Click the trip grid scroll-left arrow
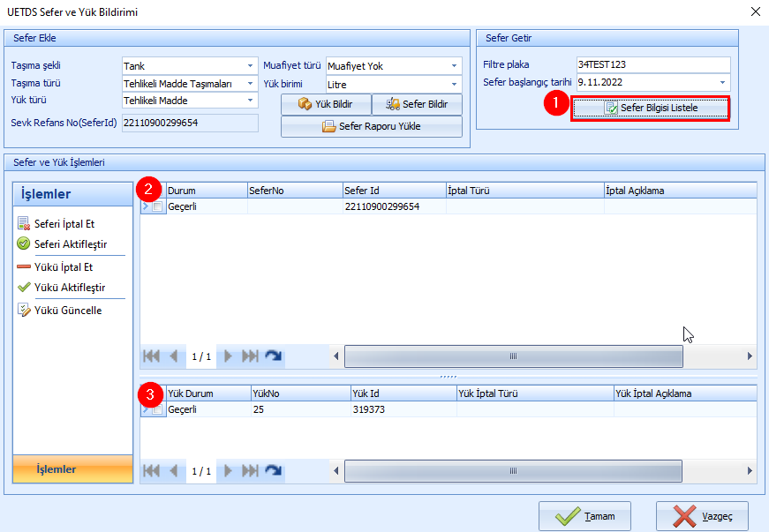The image size is (769, 532). pyautogui.click(x=336, y=356)
